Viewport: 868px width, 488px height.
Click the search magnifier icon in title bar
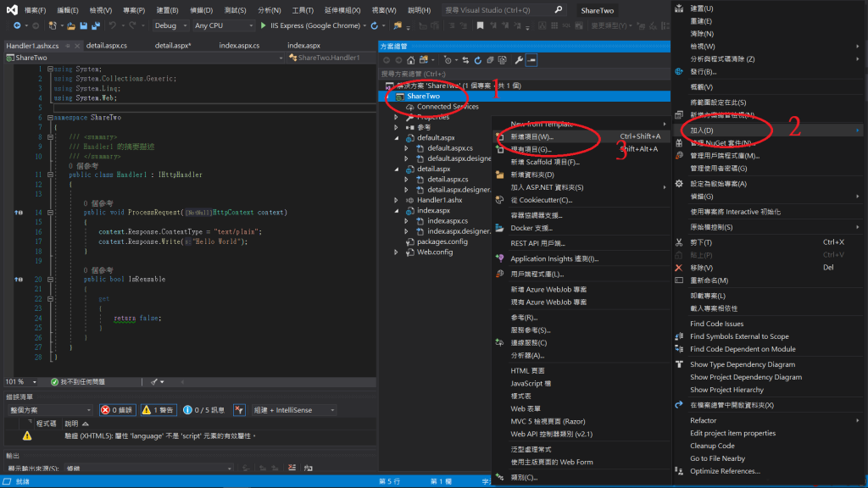coord(559,9)
